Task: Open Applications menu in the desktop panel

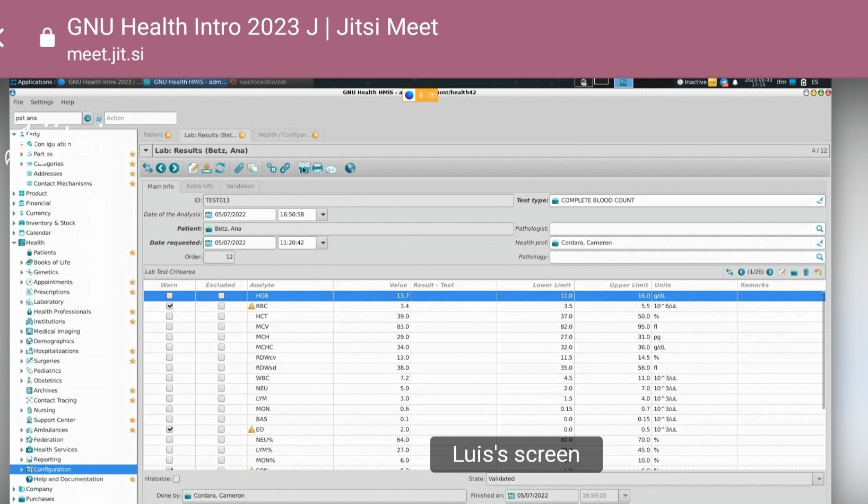Action: pos(31,82)
